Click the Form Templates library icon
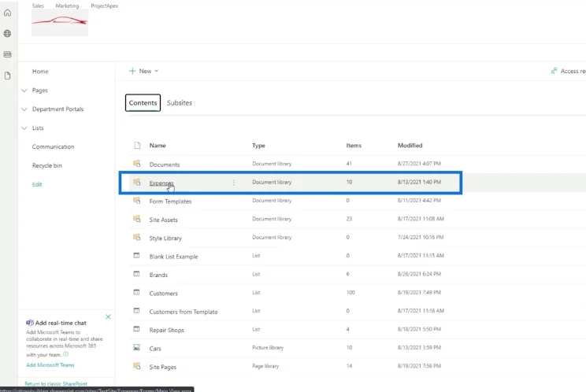 (137, 201)
